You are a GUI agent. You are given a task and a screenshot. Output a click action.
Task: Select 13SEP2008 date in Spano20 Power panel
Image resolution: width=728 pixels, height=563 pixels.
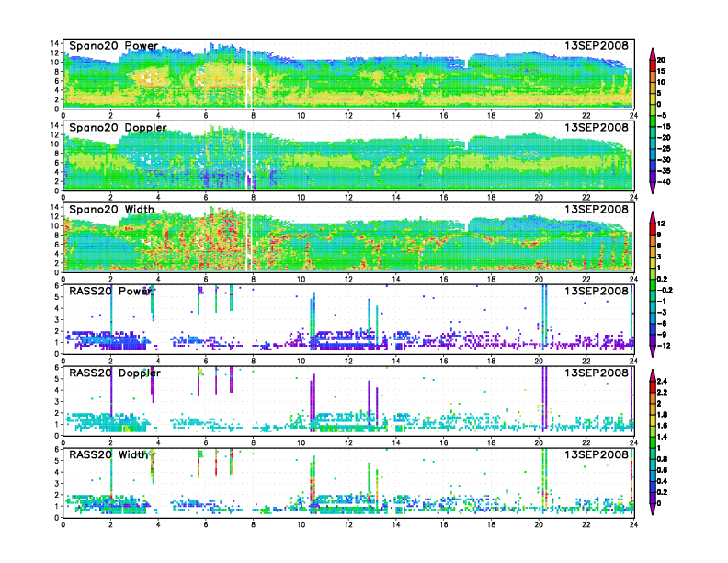point(597,45)
